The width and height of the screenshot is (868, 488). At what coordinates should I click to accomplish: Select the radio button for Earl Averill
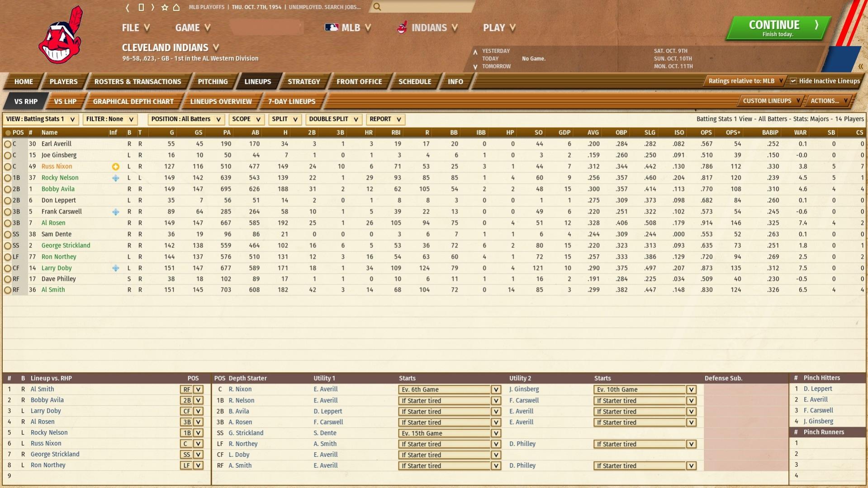click(7, 144)
